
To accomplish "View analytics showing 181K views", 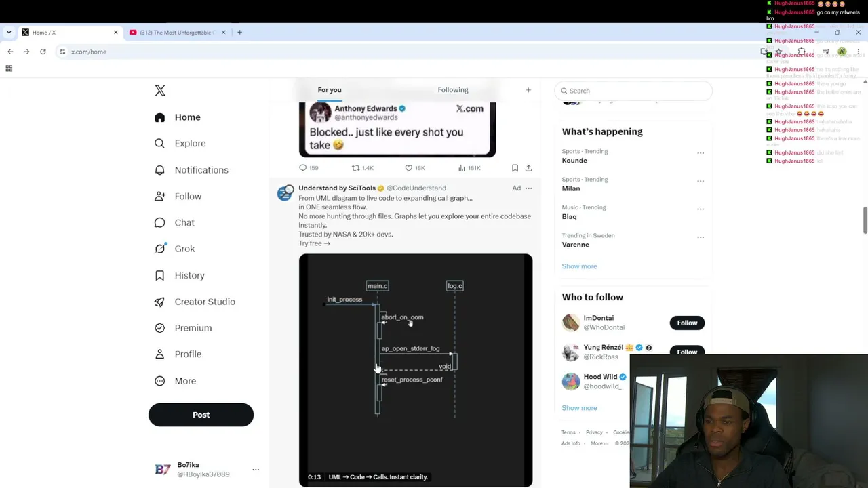I will click(x=469, y=168).
